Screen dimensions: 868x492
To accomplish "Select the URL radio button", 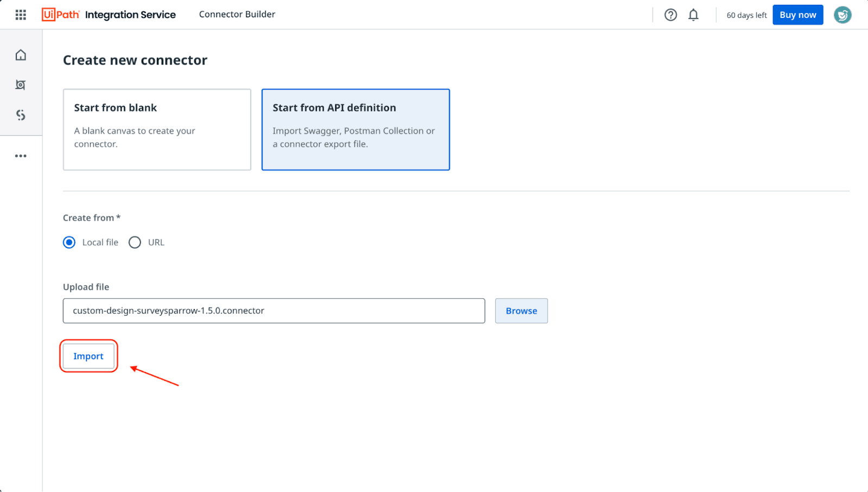I will point(135,242).
